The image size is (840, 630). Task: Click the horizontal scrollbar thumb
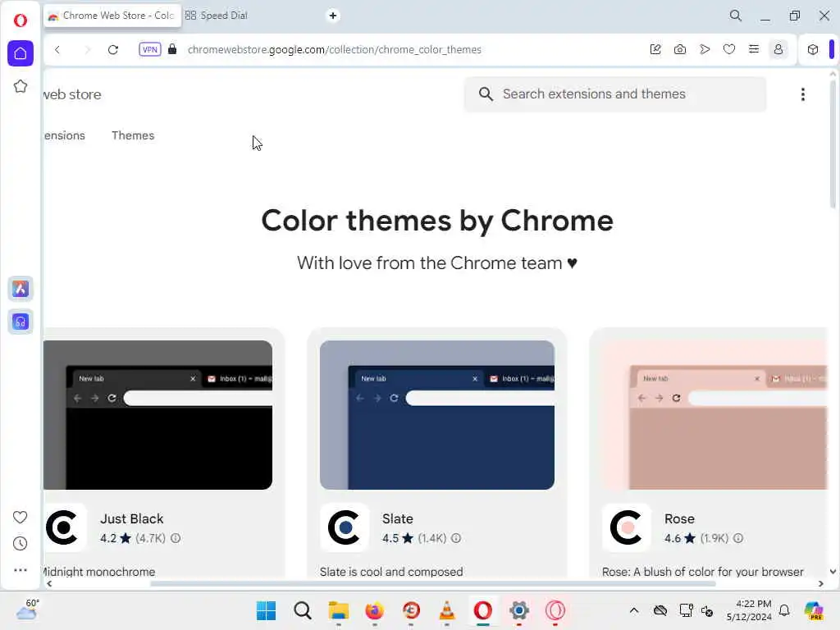433,583
